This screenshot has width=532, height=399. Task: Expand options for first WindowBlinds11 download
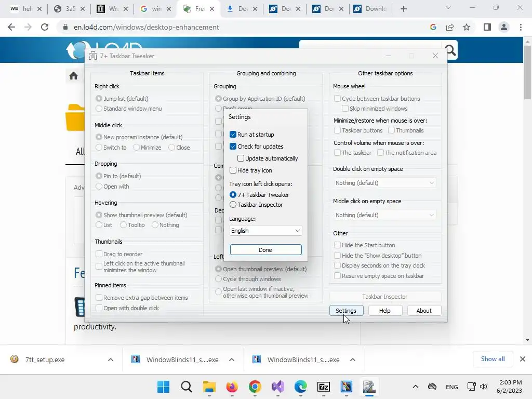click(232, 360)
